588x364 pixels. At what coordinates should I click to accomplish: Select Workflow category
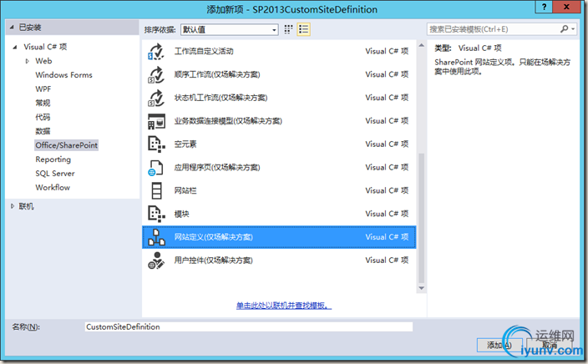point(53,188)
